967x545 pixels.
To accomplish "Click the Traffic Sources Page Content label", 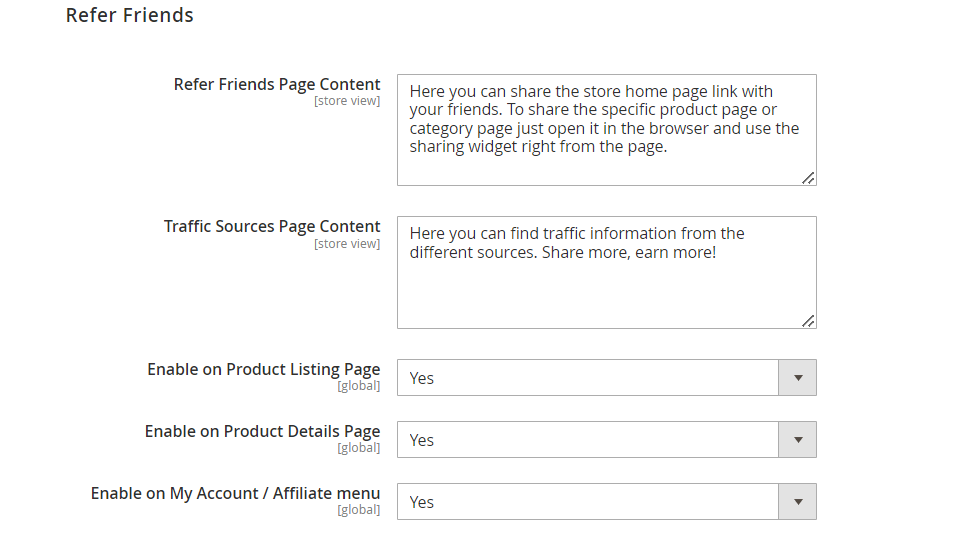I will pos(272,227).
